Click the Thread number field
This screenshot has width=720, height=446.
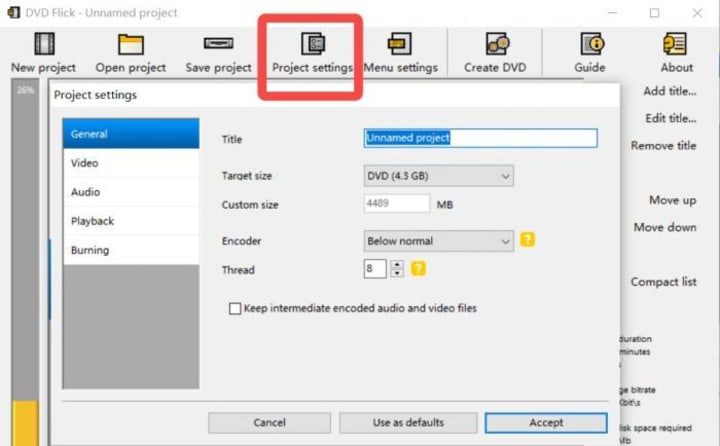pyautogui.click(x=375, y=268)
